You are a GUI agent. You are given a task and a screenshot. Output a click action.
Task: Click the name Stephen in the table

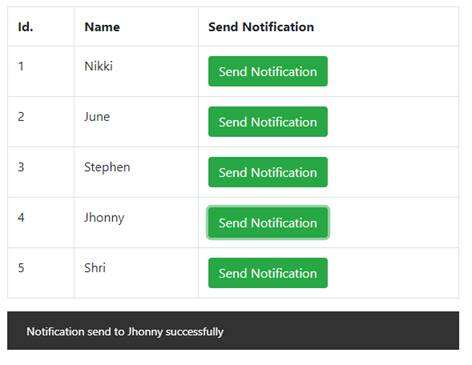107,167
